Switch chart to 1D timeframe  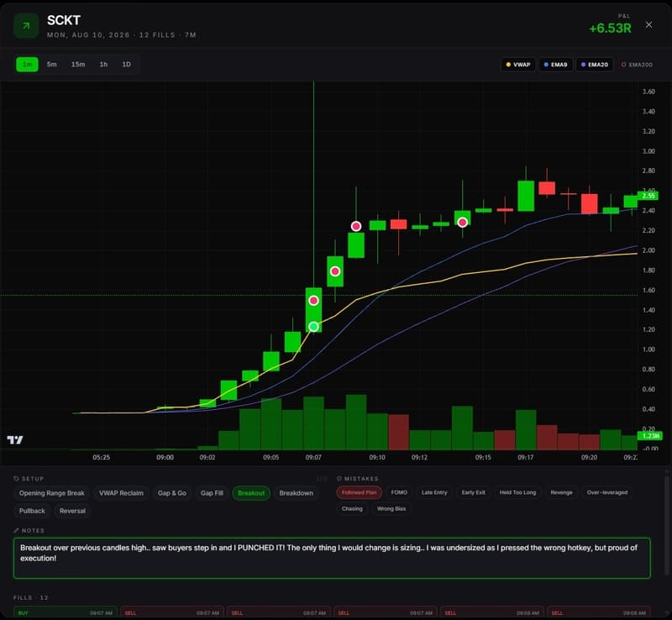[127, 65]
